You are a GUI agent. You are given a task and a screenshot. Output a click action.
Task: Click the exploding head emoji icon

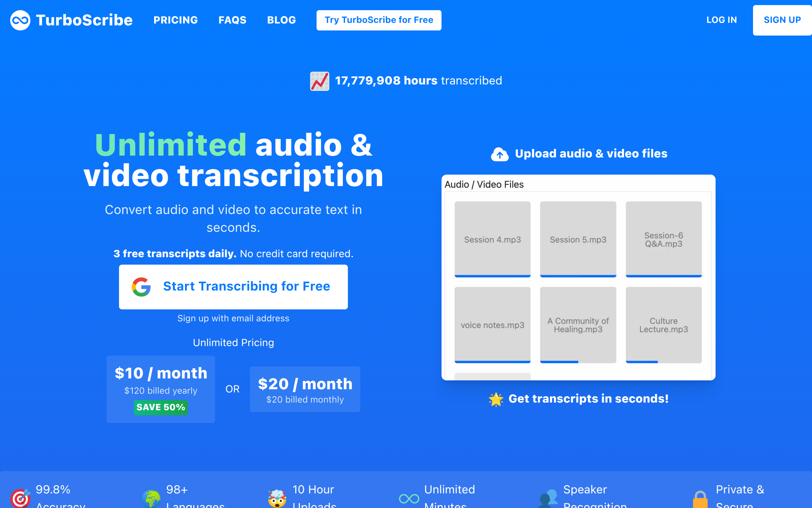point(277,498)
